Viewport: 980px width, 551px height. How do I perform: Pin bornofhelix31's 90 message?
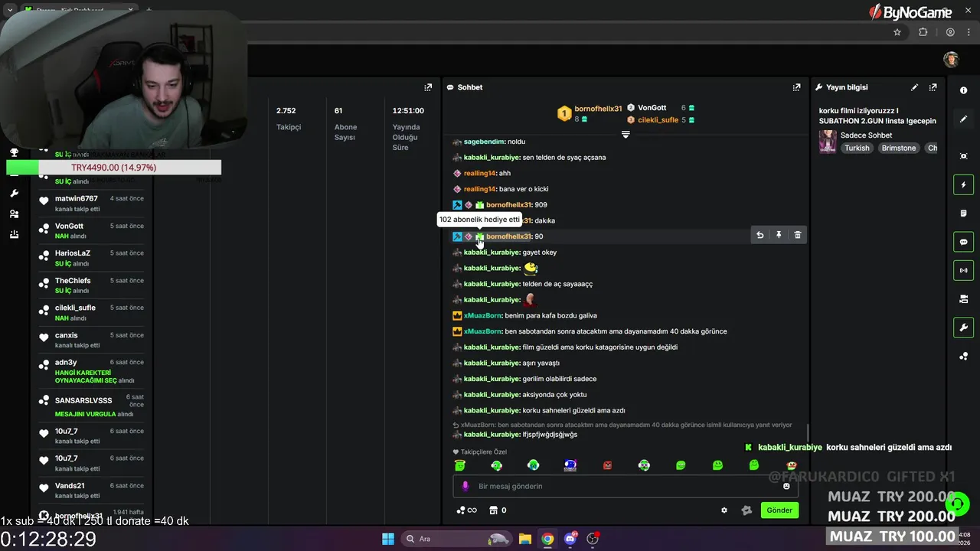point(779,236)
